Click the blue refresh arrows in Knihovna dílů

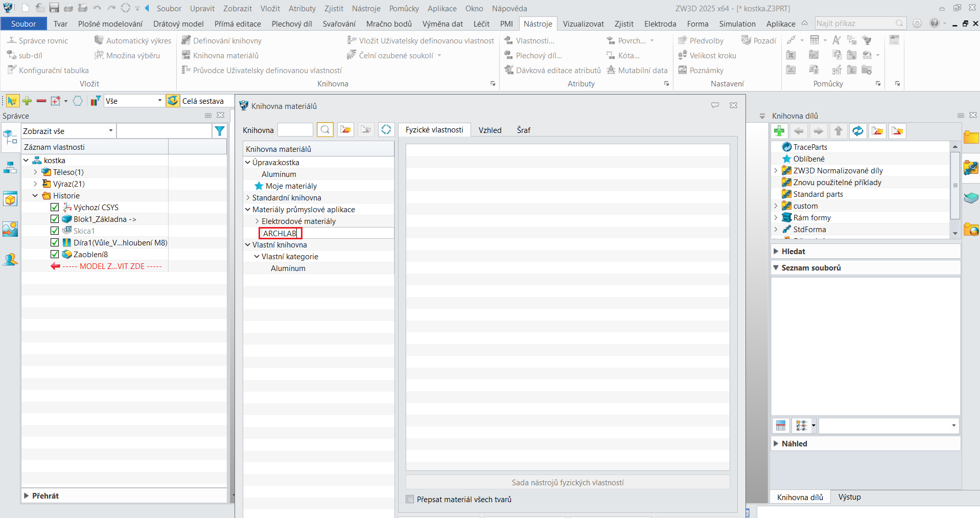(x=858, y=131)
